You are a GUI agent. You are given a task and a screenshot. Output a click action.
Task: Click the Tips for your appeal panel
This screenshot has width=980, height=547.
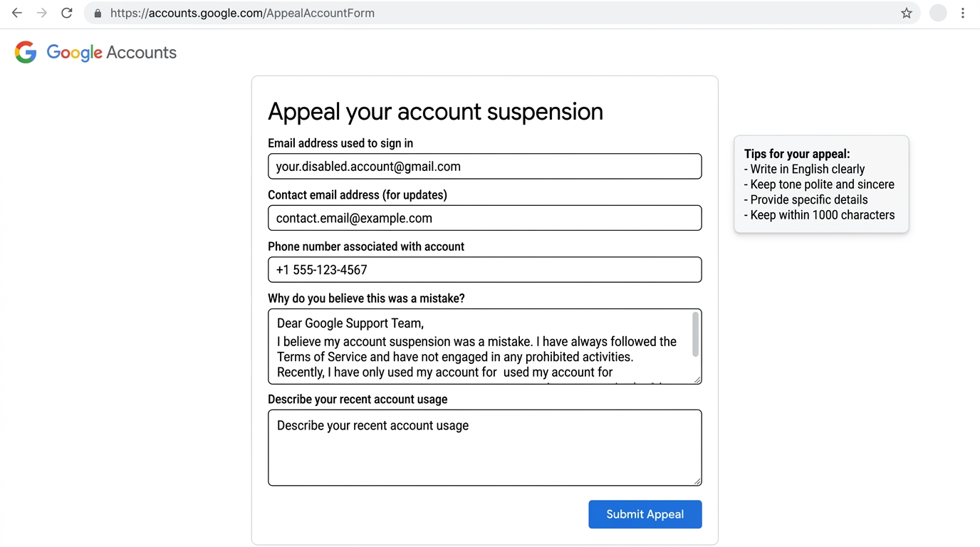pyautogui.click(x=820, y=184)
